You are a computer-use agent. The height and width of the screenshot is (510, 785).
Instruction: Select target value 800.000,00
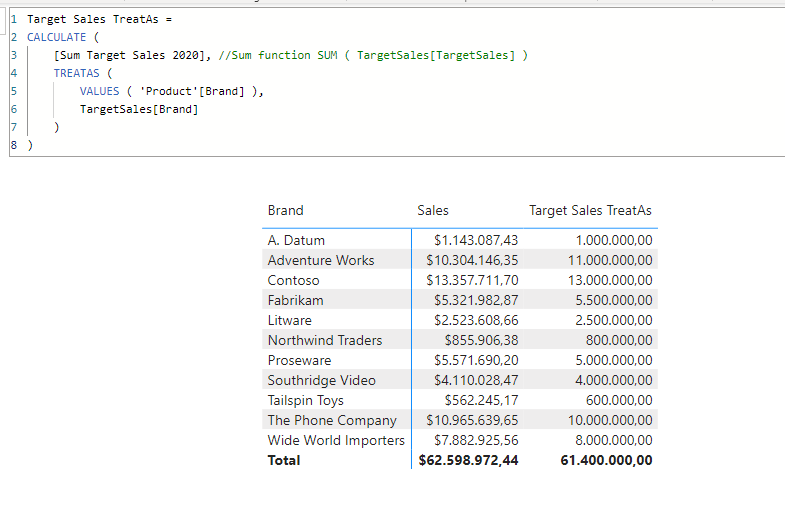point(619,340)
